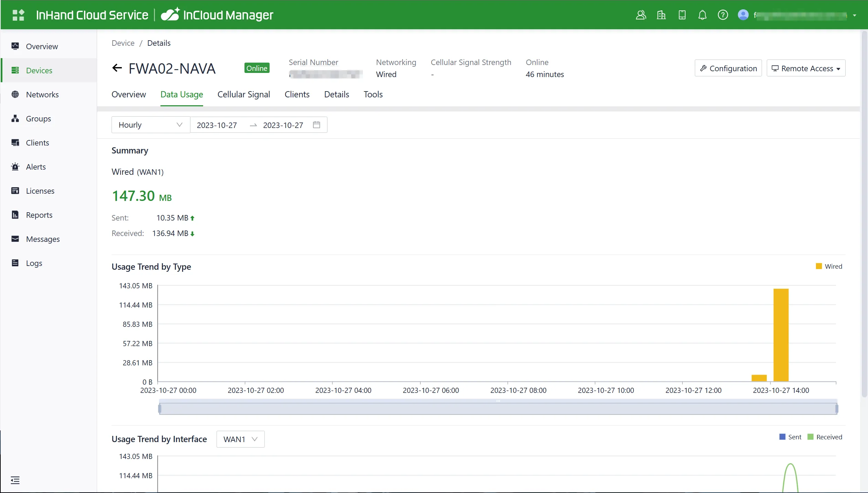Toggle the Sent series in legend
The height and width of the screenshot is (493, 868).
[790, 437]
